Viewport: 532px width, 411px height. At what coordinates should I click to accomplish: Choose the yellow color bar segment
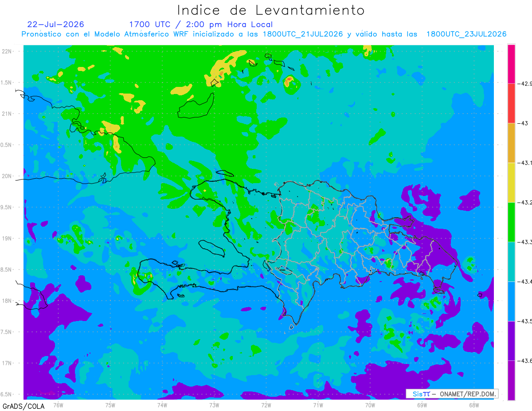[511, 182]
